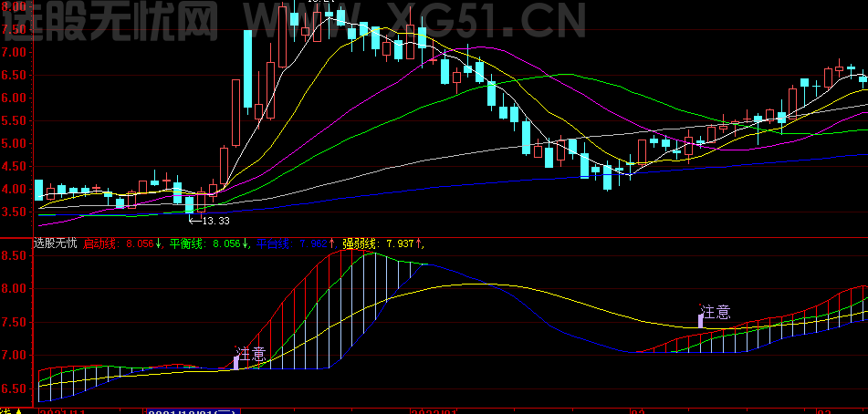Click the 4.50 price axis label
The image size is (868, 414).
[x=14, y=166]
